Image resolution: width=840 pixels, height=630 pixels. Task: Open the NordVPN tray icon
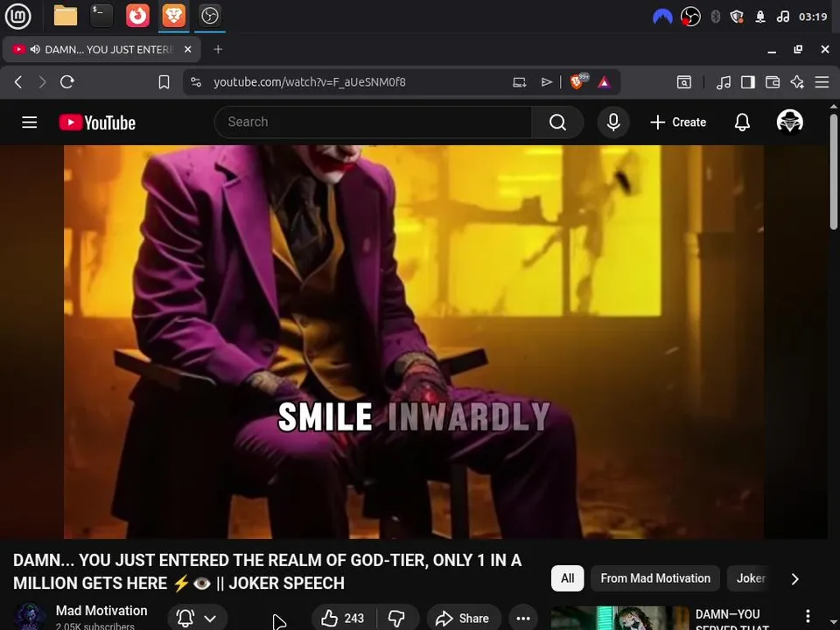[x=662, y=17]
